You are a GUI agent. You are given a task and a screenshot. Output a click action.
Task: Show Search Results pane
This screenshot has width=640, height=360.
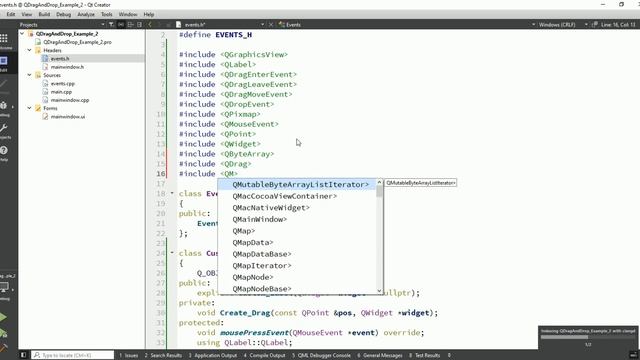pos(163,356)
